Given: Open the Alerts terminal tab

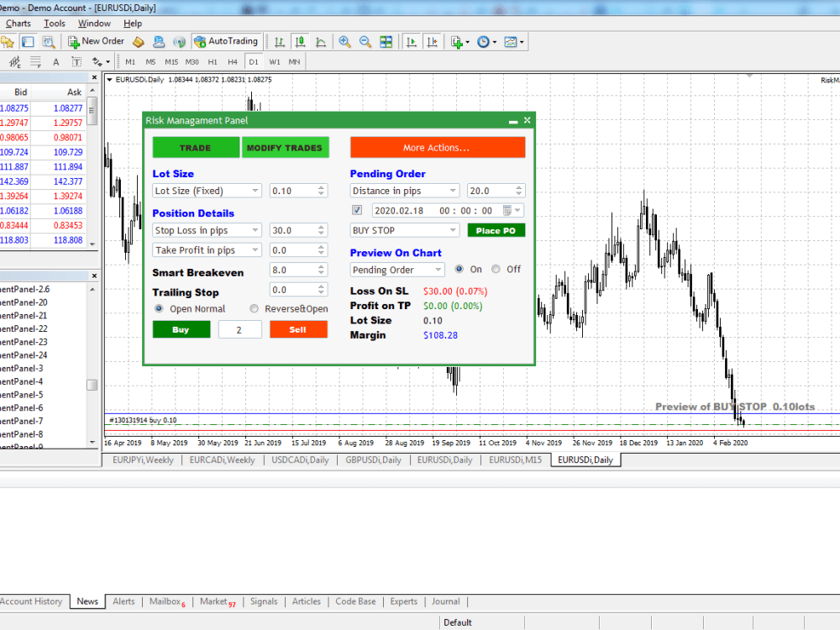Looking at the screenshot, I should click(x=123, y=601).
